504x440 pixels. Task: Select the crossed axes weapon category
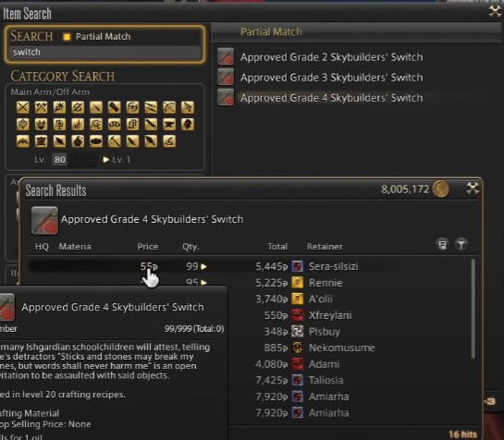click(41, 107)
